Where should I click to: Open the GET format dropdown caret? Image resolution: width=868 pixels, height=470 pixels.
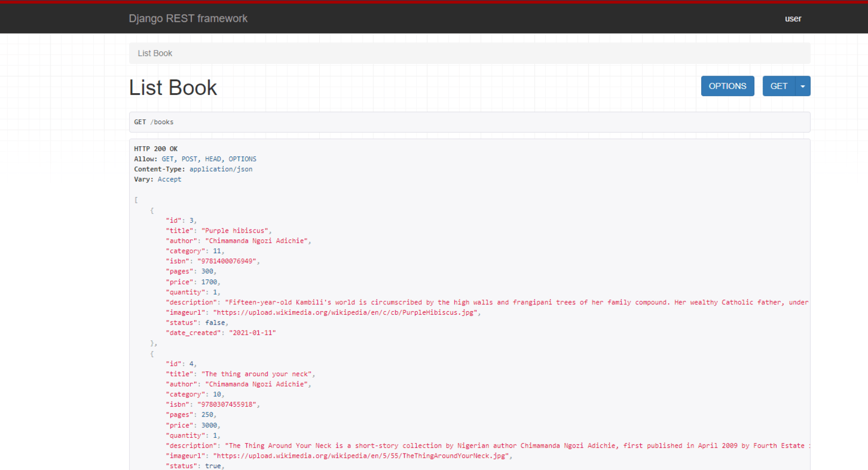[x=803, y=86]
